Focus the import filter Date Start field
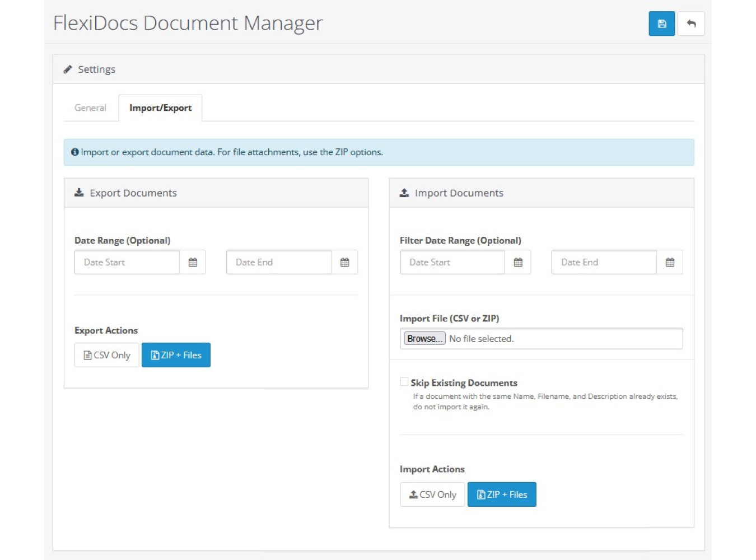 (x=452, y=263)
